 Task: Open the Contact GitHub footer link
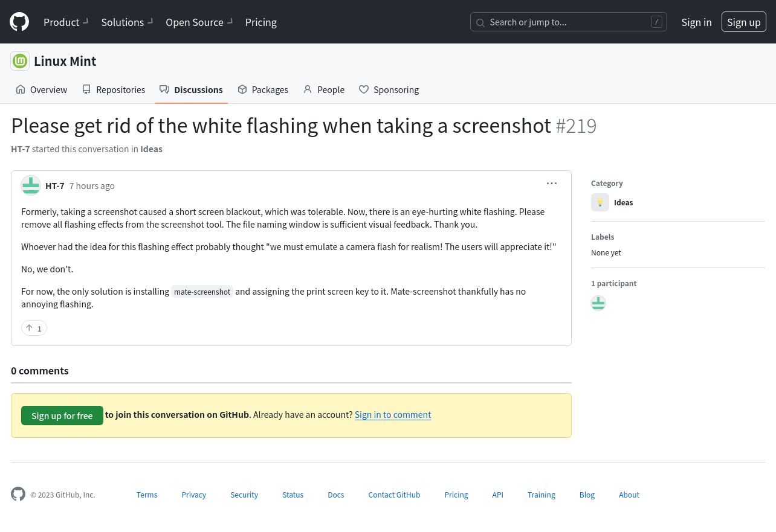(394, 495)
